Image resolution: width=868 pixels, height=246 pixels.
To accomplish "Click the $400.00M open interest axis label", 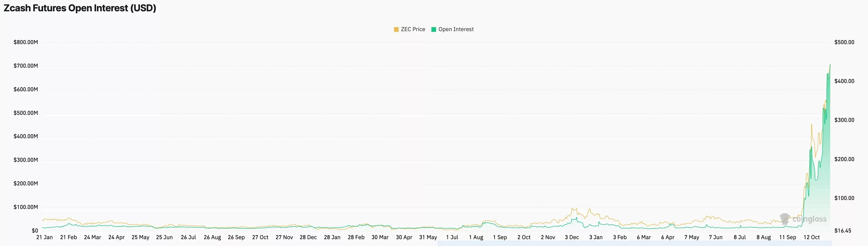I will click(x=26, y=136).
